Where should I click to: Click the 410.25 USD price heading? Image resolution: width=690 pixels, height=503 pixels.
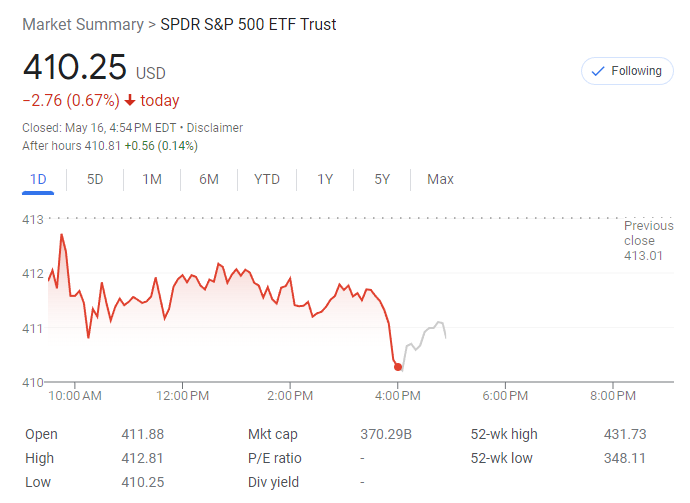[x=75, y=68]
